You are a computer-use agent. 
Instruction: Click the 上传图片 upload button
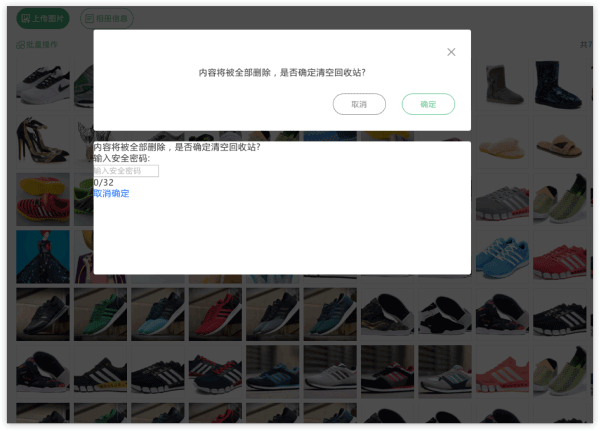click(x=43, y=18)
